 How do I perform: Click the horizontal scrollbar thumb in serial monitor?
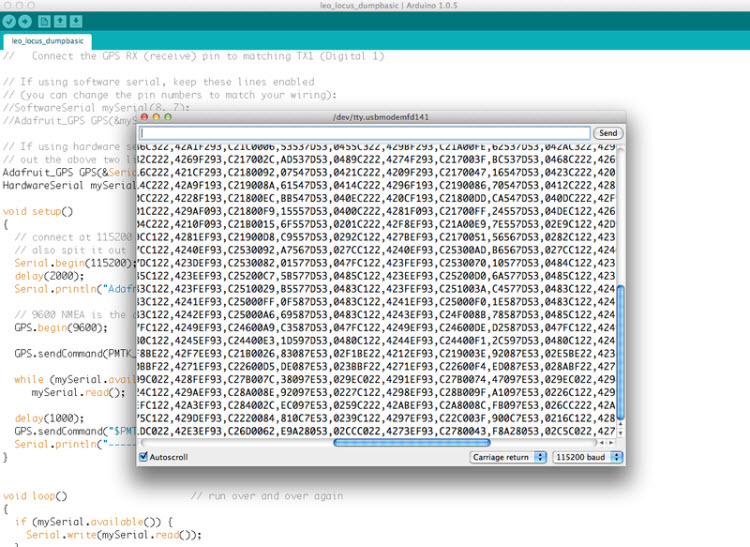point(412,443)
